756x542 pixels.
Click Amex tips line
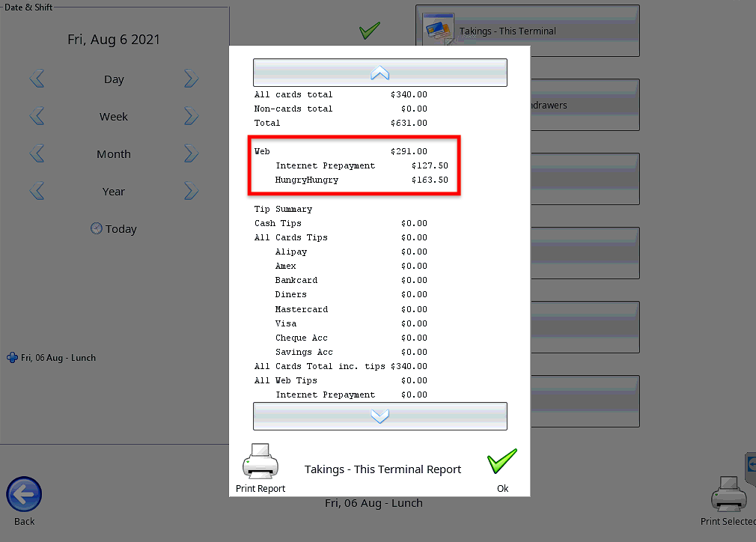[352, 266]
